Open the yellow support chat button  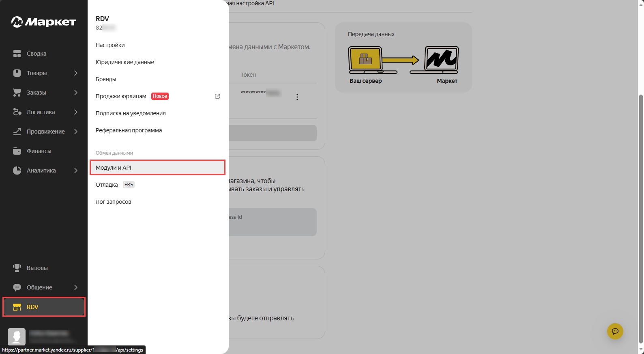coord(615,331)
